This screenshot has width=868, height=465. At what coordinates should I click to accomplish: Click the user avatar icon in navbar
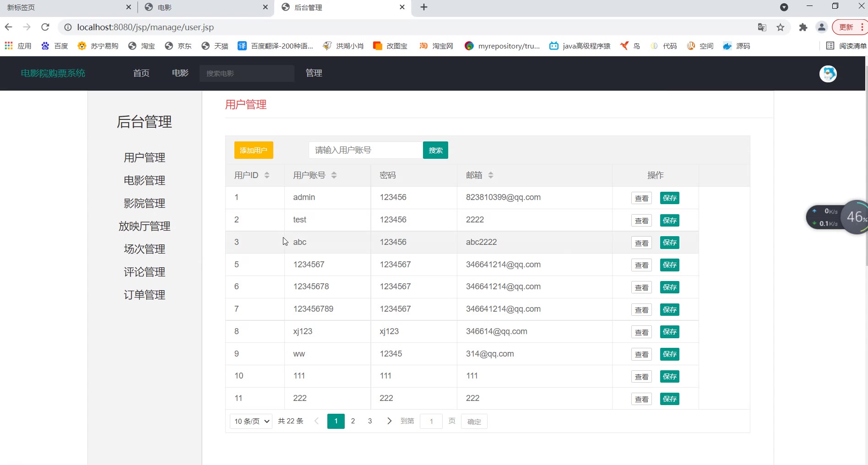tap(828, 74)
